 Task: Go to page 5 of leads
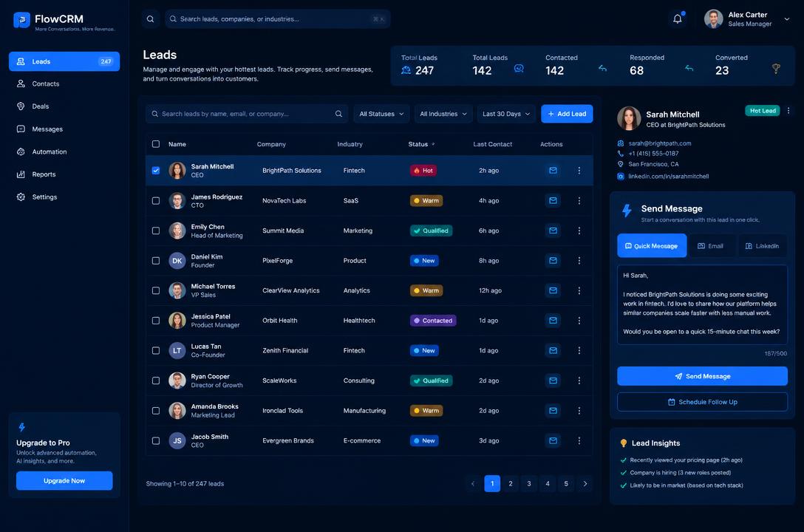pyautogui.click(x=566, y=483)
